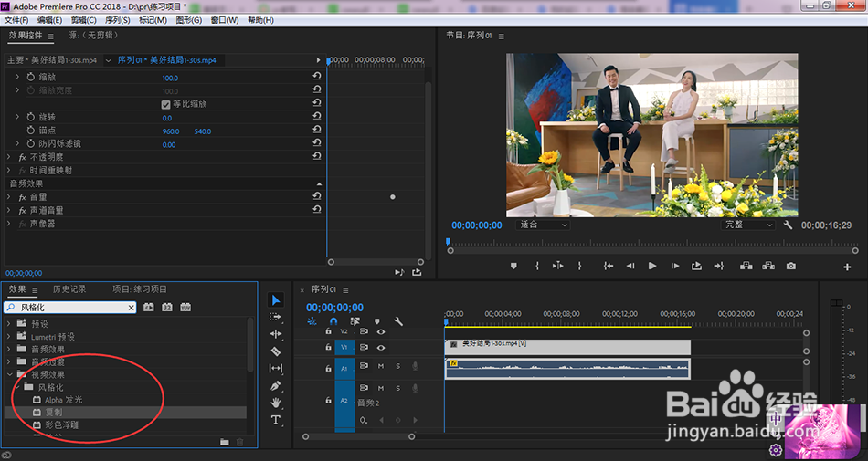This screenshot has width=868, height=461.
Task: Expand the 音频效果 folder
Action: [x=9, y=349]
